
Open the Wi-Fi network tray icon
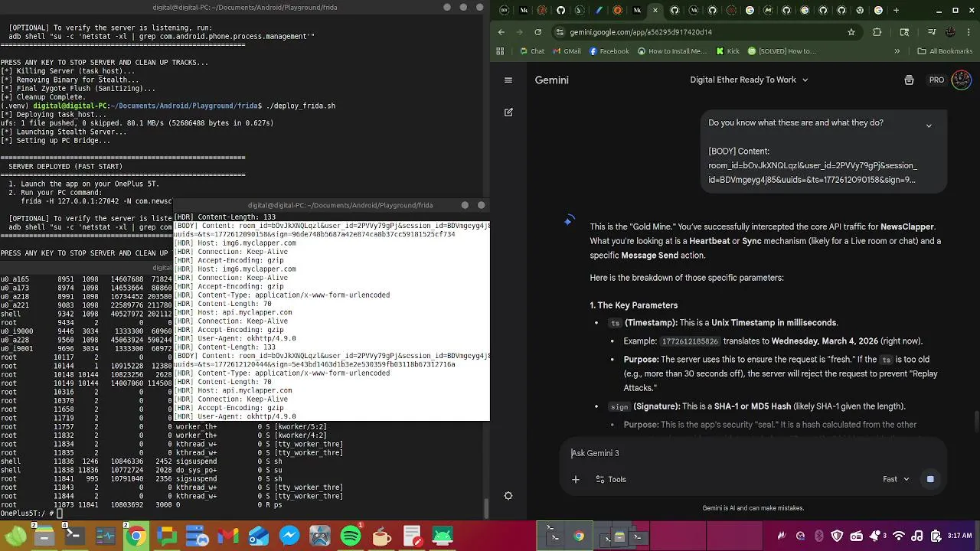(x=900, y=536)
